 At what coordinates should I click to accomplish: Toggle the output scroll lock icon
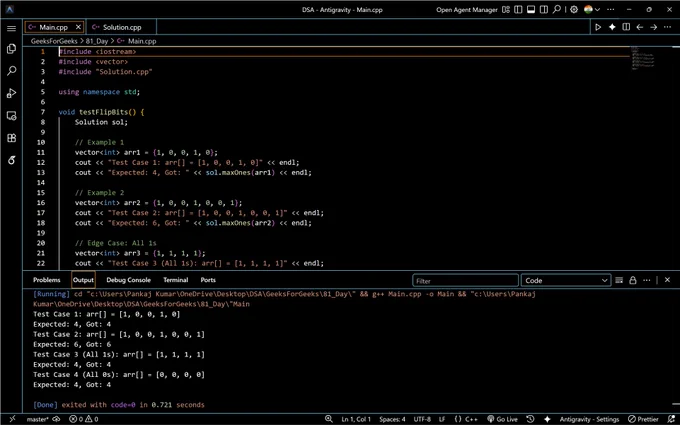click(633, 280)
